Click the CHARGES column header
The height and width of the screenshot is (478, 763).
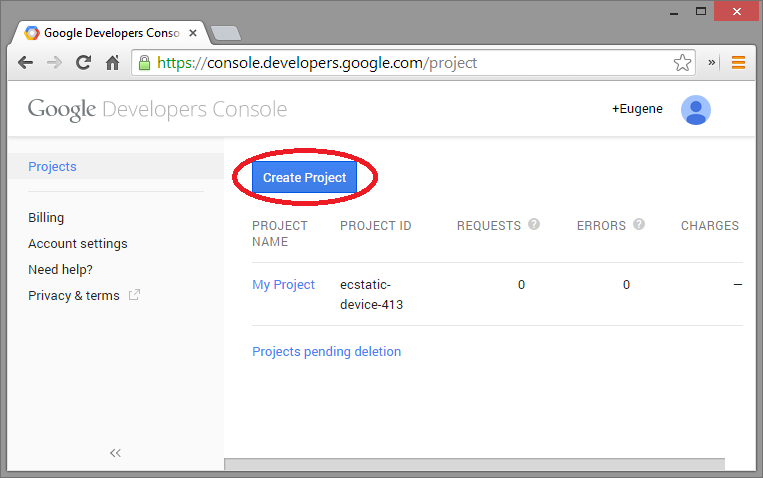pos(710,226)
